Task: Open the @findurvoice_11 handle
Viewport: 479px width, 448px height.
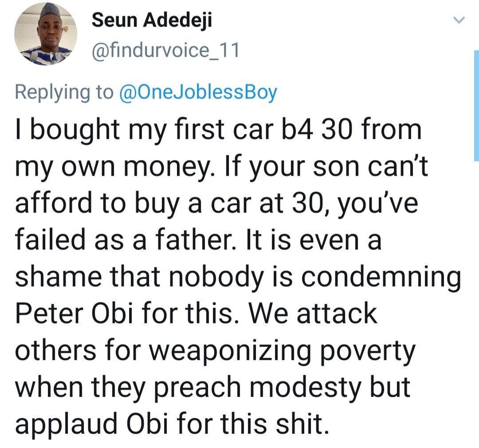Action: [165, 50]
